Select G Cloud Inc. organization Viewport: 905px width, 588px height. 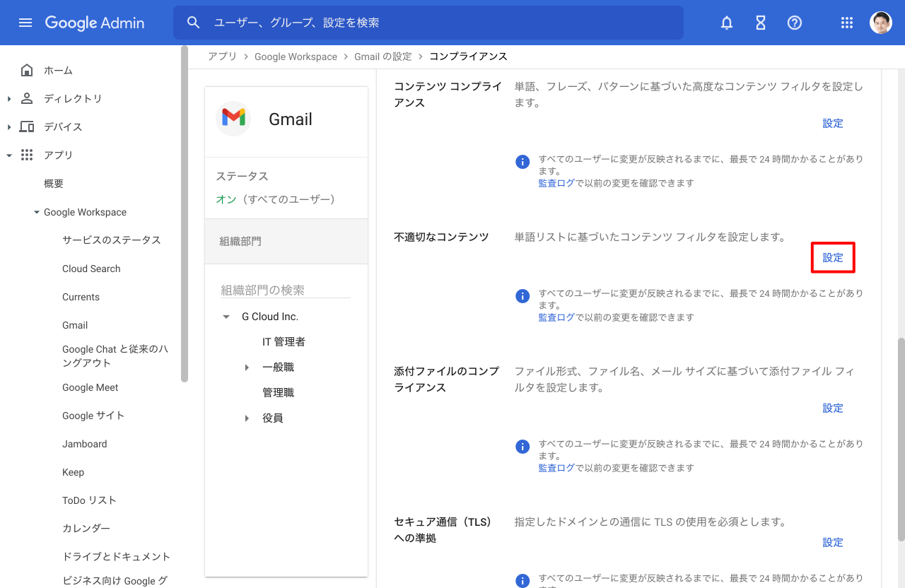pos(270,317)
